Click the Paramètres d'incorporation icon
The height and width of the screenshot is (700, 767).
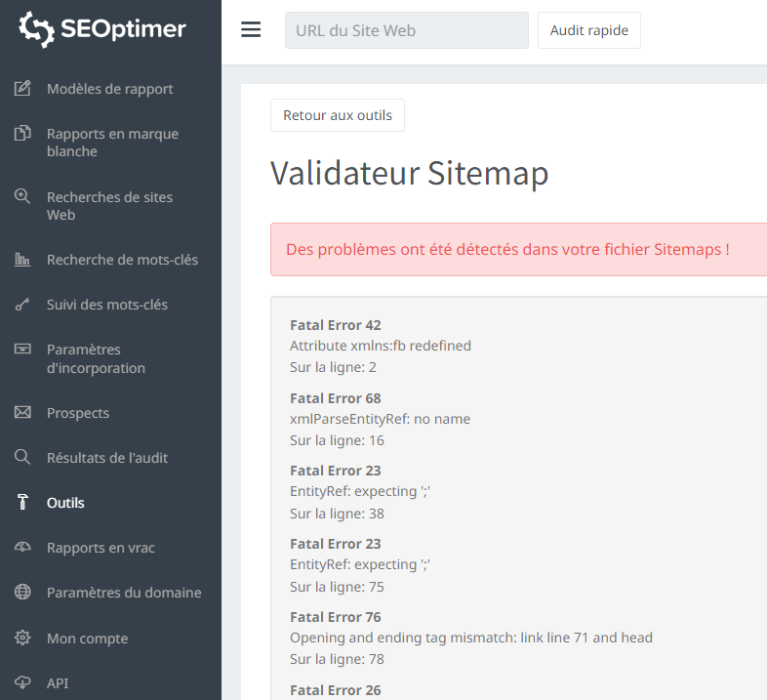coord(22,350)
